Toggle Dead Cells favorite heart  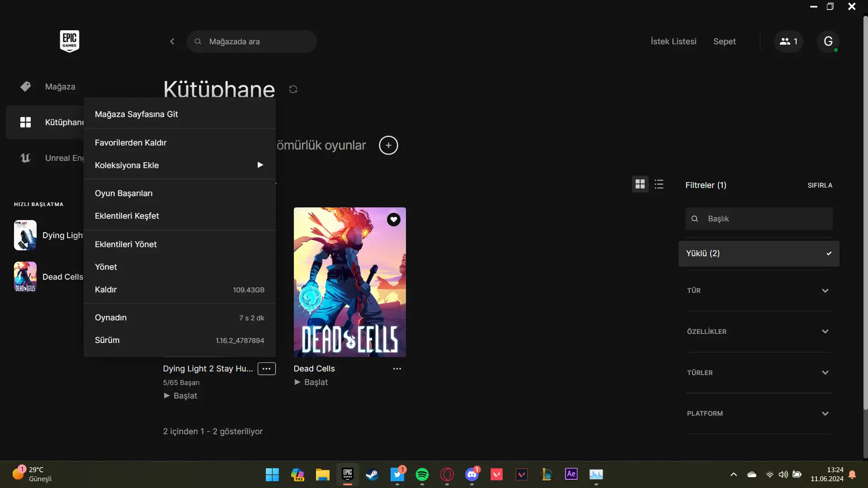pyautogui.click(x=394, y=220)
